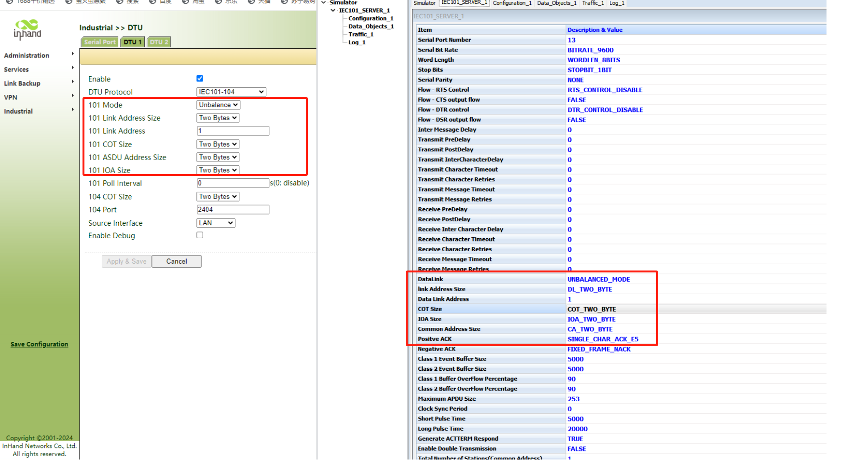Open the Data_Objects_1 tab in the simulator
The image size is (868, 460).
[x=557, y=3]
